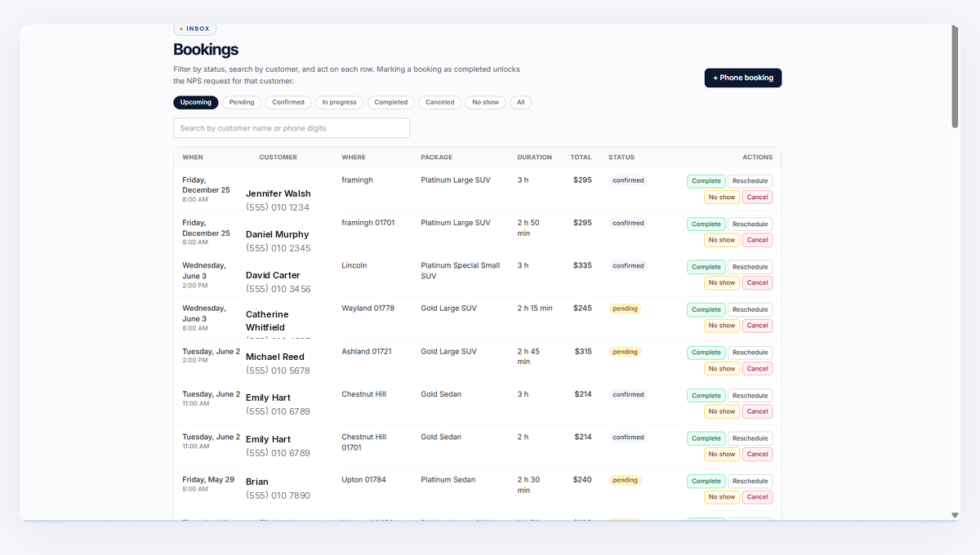Viewport: 980px width, 555px height.
Task: Click the Ashland 01721 location cell
Action: click(367, 352)
